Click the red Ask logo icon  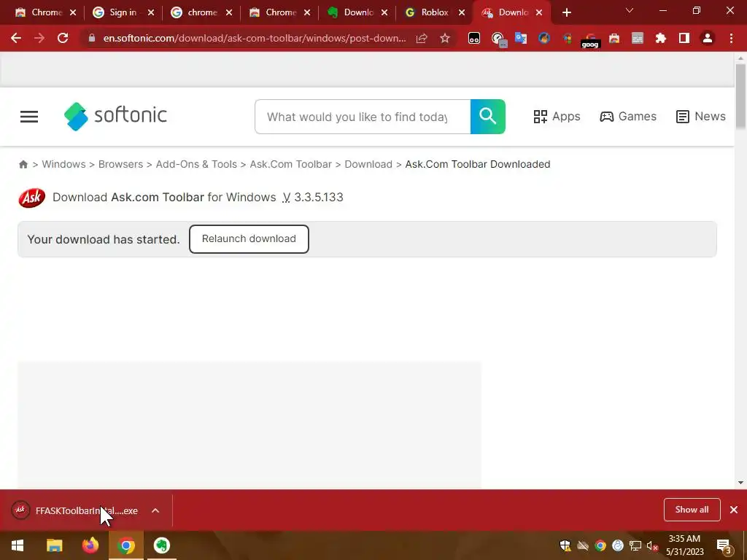click(32, 198)
